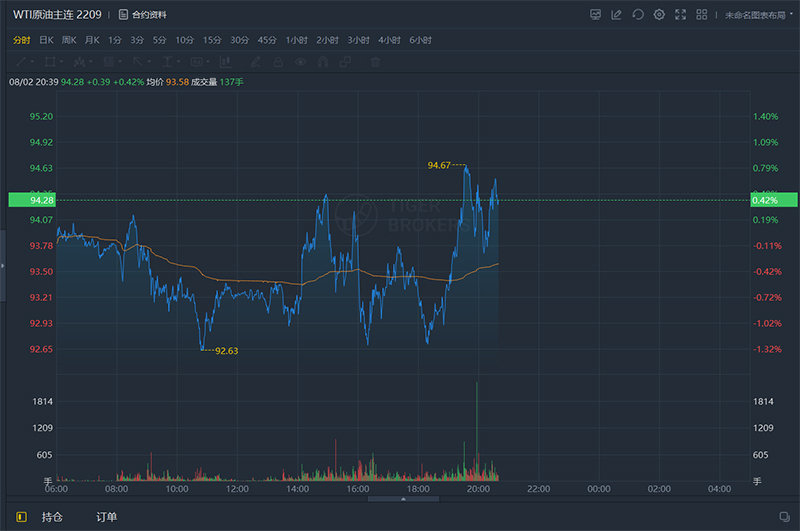Expand the rectangle shape tool dropdown
The height and width of the screenshot is (531, 800).
(59, 62)
